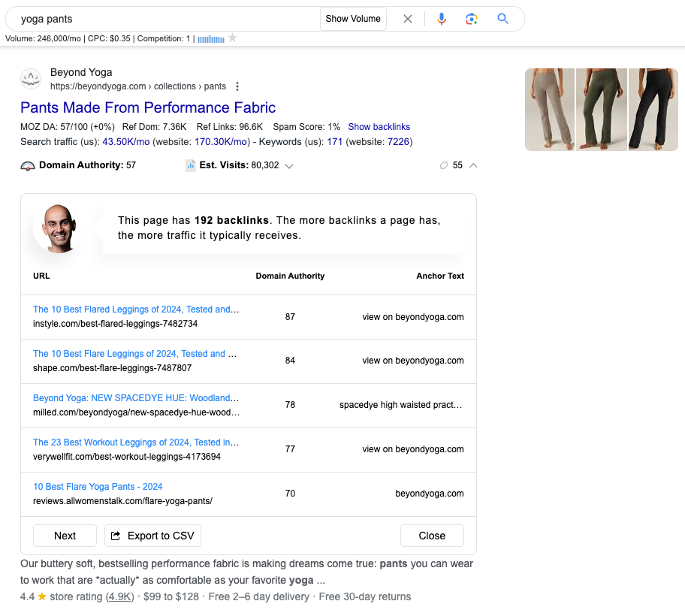This screenshot has height=616, width=685.
Task: Go to Next page of backlinks
Action: [x=65, y=536]
